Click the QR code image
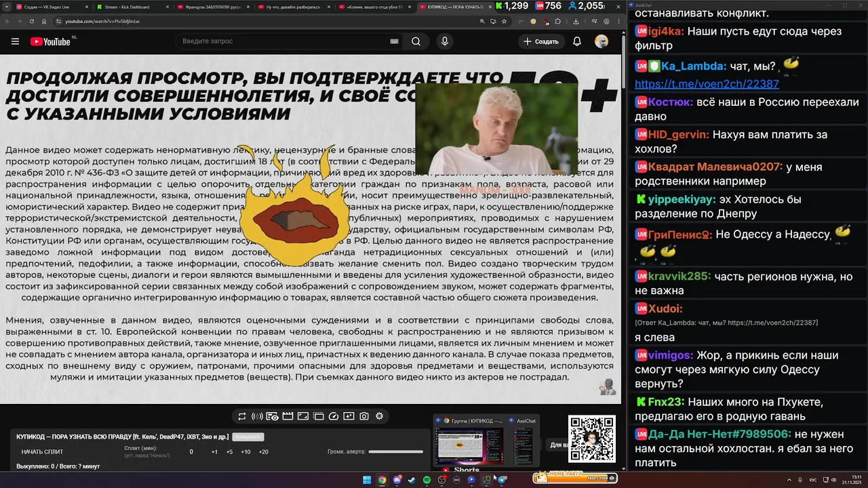Image resolution: width=868 pixels, height=488 pixels. pyautogui.click(x=591, y=439)
